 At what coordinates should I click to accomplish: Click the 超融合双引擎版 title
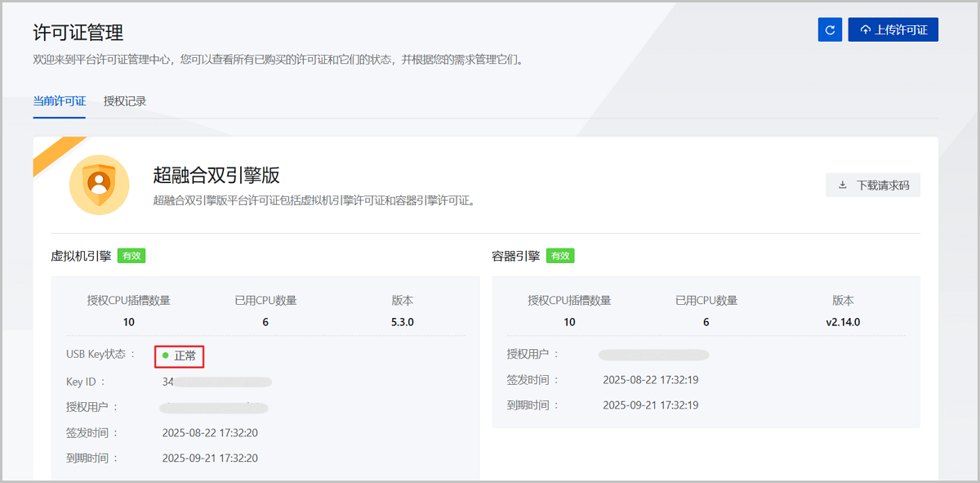coord(217,175)
